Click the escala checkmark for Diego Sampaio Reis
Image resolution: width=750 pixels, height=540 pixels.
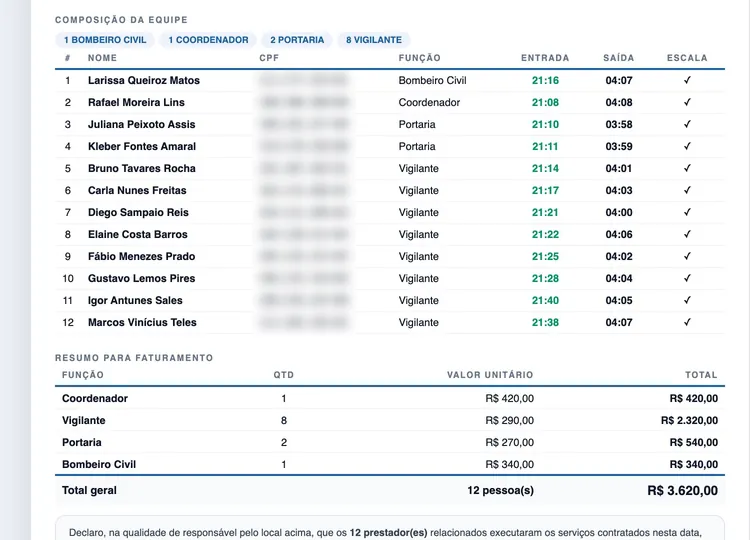point(687,212)
